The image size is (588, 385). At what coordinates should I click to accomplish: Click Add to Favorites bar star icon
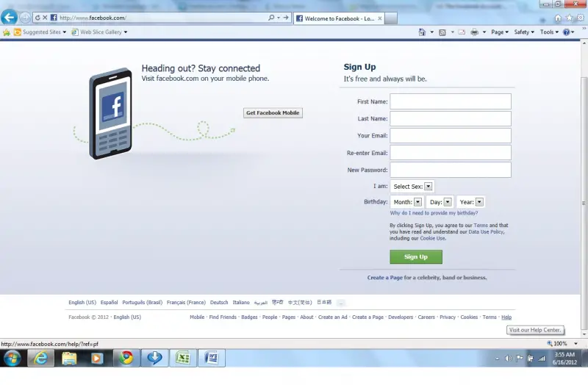[7, 32]
